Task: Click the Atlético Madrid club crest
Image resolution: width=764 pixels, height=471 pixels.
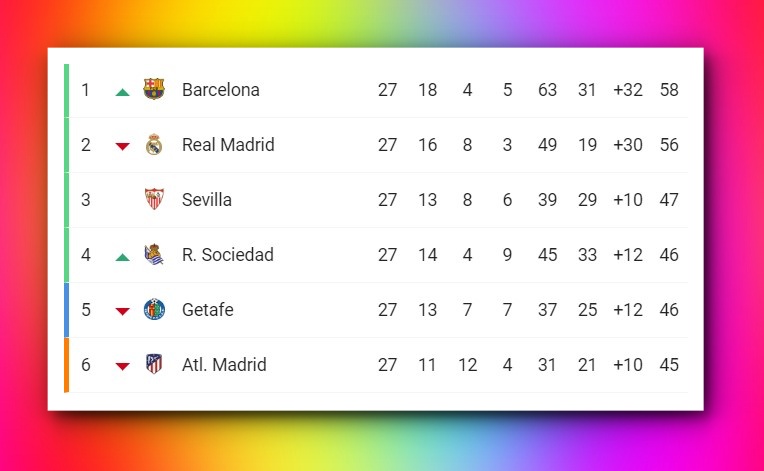Action: 154,364
